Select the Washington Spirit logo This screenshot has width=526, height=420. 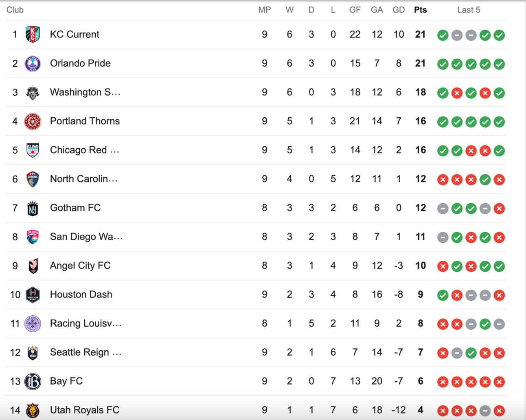click(33, 92)
